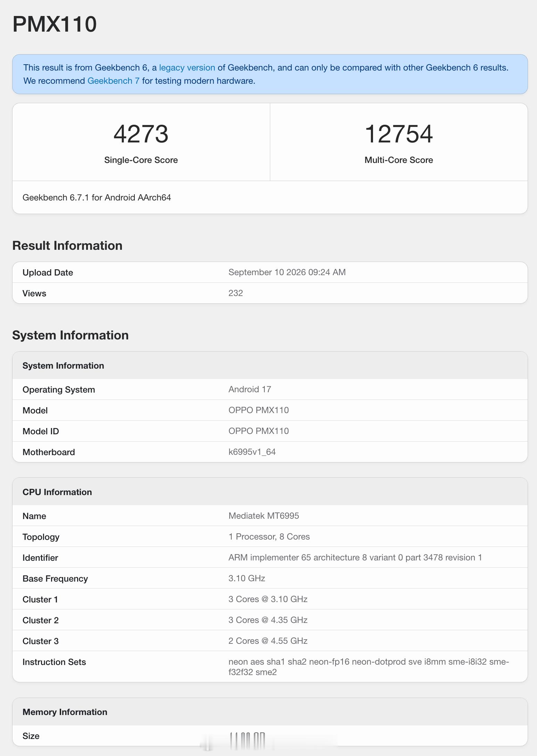This screenshot has height=756, width=537.
Task: Click the Model ID value OPPO PMX110
Action: (258, 431)
